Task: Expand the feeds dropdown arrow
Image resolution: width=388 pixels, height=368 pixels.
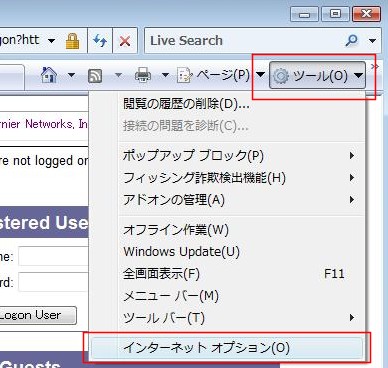Action: pos(118,75)
